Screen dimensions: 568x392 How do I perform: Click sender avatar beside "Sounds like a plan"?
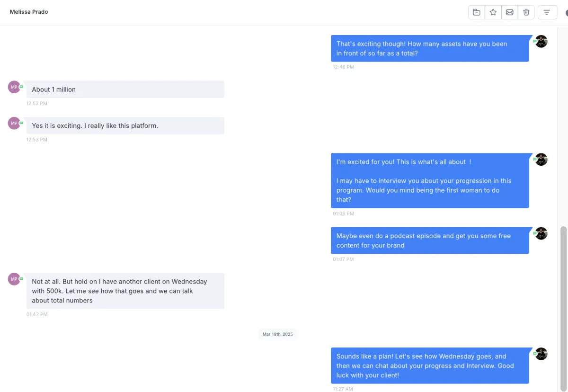coord(541,354)
